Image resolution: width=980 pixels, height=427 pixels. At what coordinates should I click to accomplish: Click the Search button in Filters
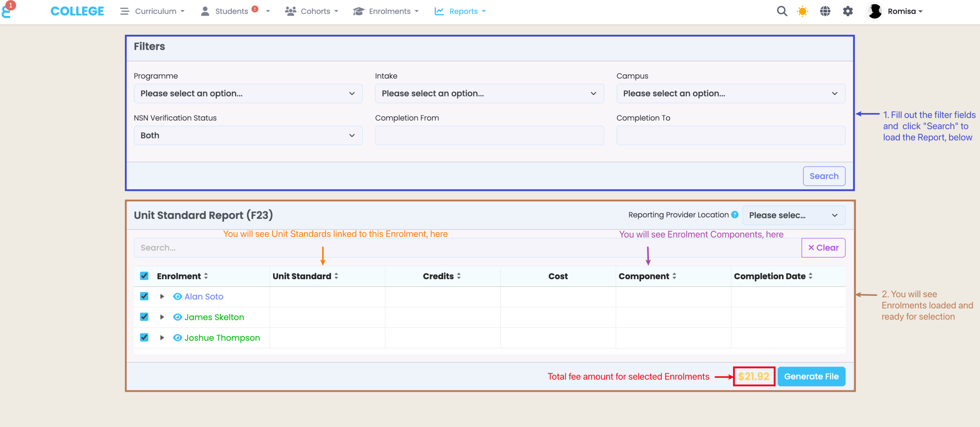[824, 176]
